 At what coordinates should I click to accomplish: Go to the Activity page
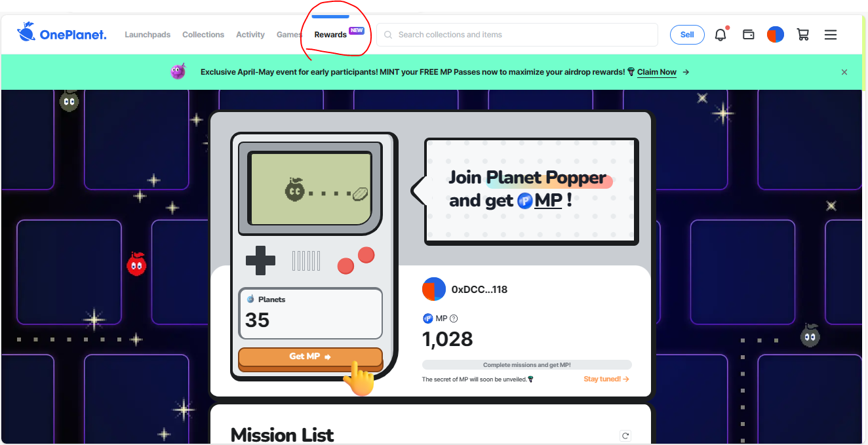pos(250,35)
